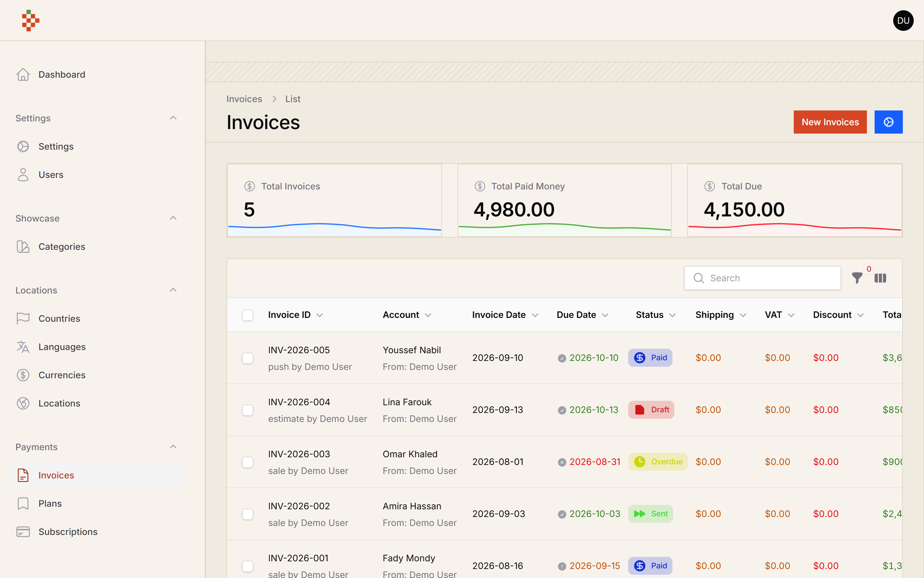Open invoice INV-2026-003
This screenshot has height=578, width=924.
[x=299, y=454]
